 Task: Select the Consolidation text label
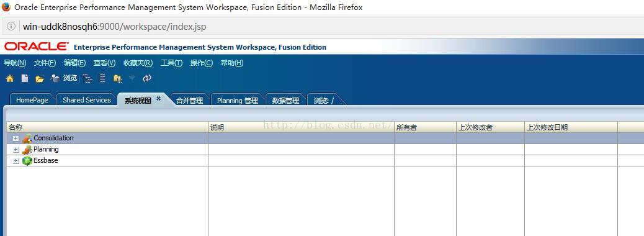point(53,138)
